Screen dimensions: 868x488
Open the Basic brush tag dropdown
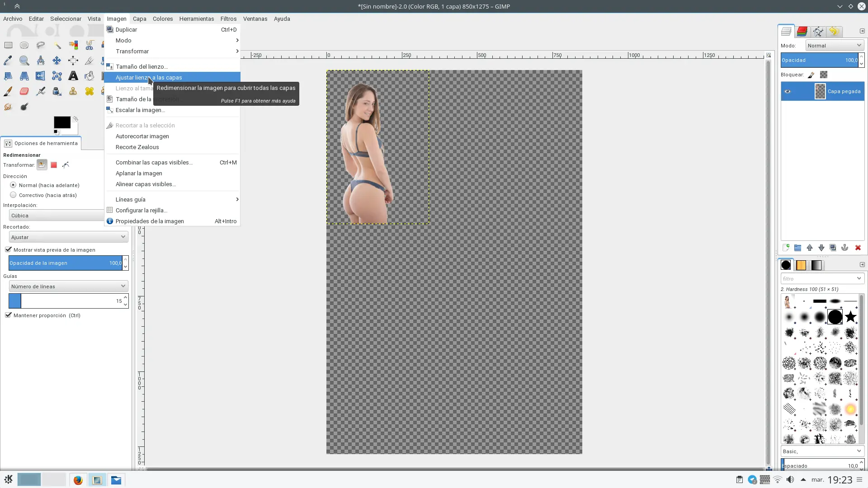coord(822,451)
